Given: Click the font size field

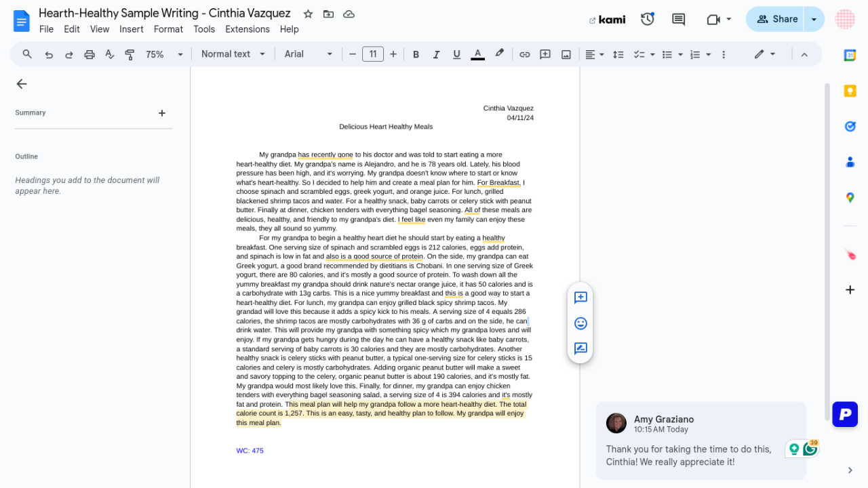Looking at the screenshot, I should tap(373, 54).
